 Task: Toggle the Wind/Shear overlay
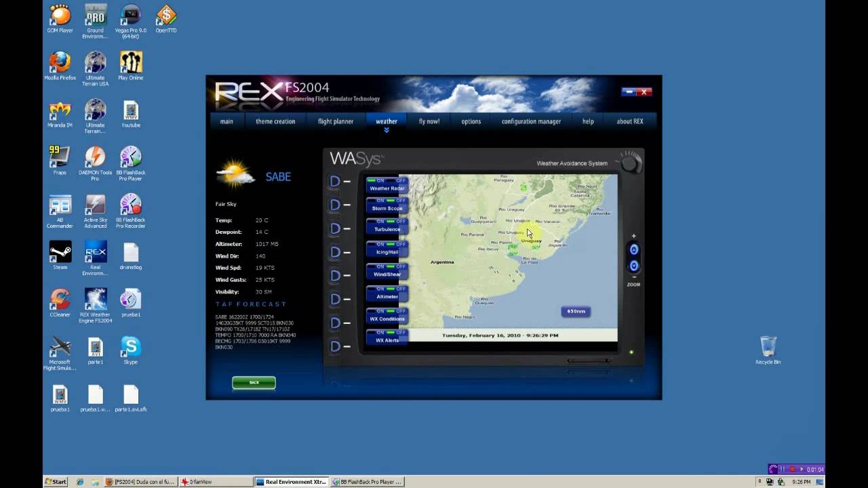[387, 270]
